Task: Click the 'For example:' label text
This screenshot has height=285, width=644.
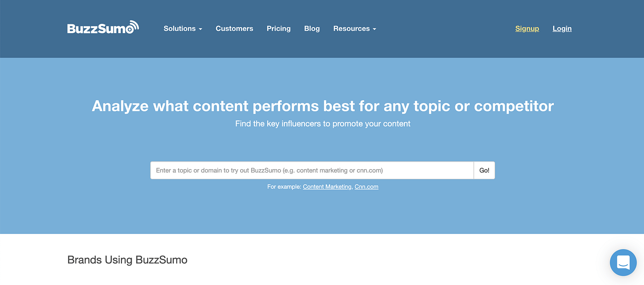Action: click(x=284, y=187)
